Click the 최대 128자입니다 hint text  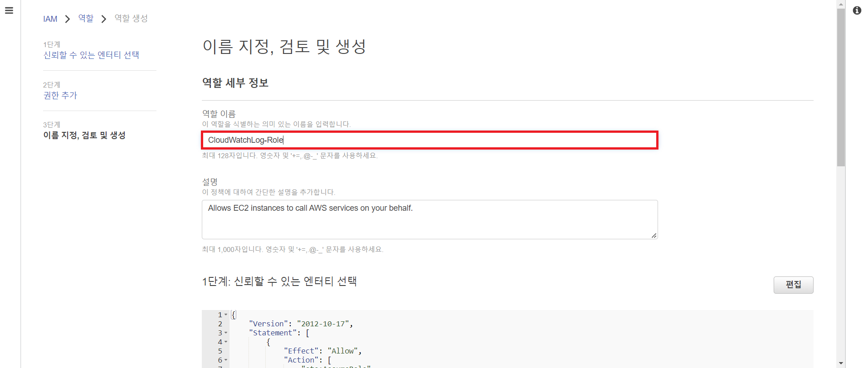click(x=290, y=155)
